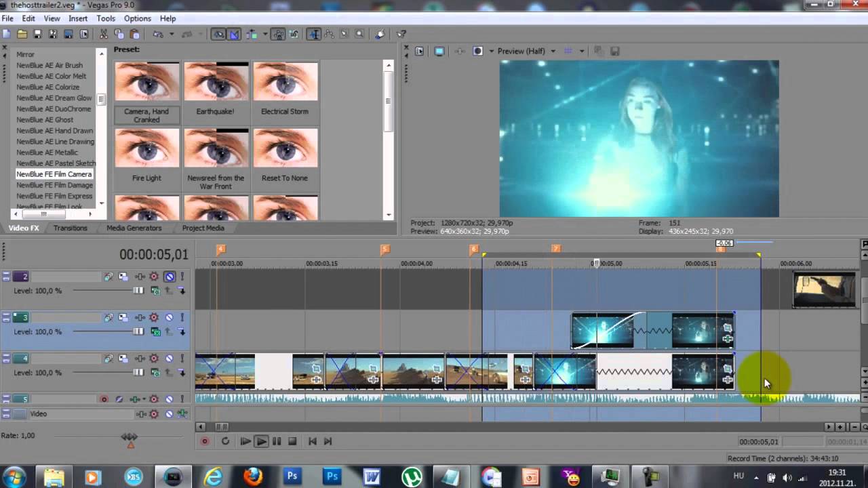Screen dimensions: 868x488
Task: Switch to the Project Media tab
Action: click(203, 228)
